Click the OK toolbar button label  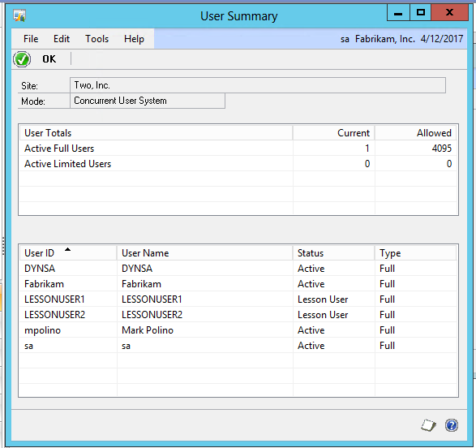point(49,59)
